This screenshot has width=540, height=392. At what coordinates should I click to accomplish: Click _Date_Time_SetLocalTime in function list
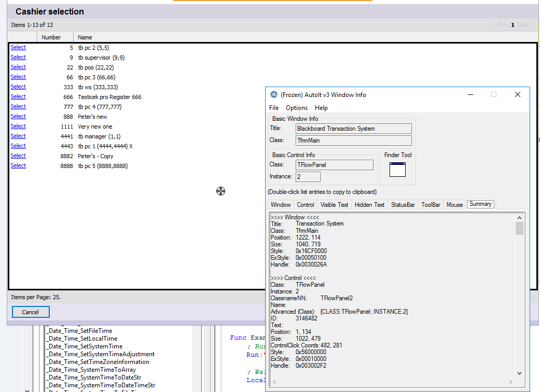click(x=82, y=339)
